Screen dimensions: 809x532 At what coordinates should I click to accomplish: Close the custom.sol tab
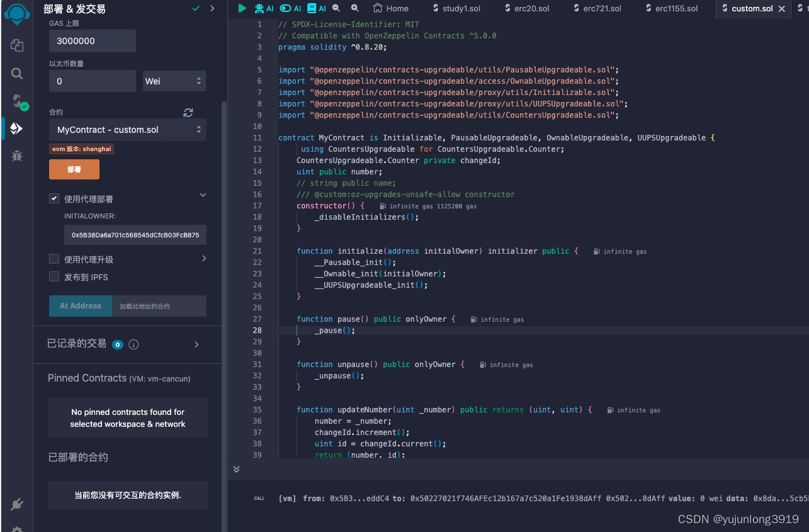click(782, 9)
